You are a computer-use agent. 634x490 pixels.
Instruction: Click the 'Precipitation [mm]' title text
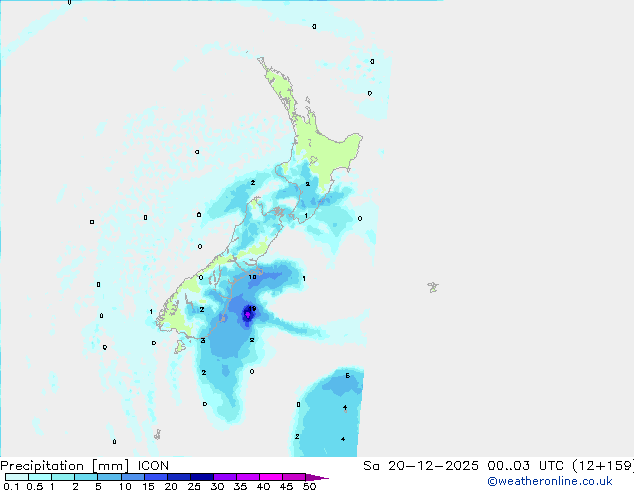65,466
